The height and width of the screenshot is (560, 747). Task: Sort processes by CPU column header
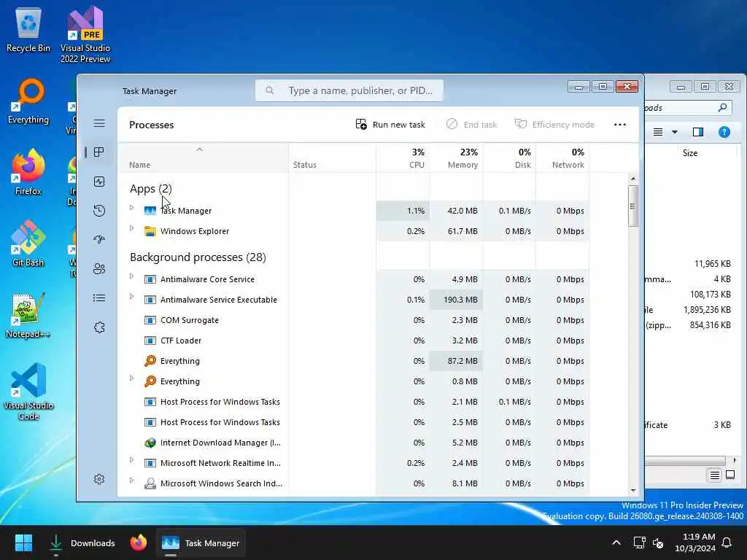[x=403, y=158]
